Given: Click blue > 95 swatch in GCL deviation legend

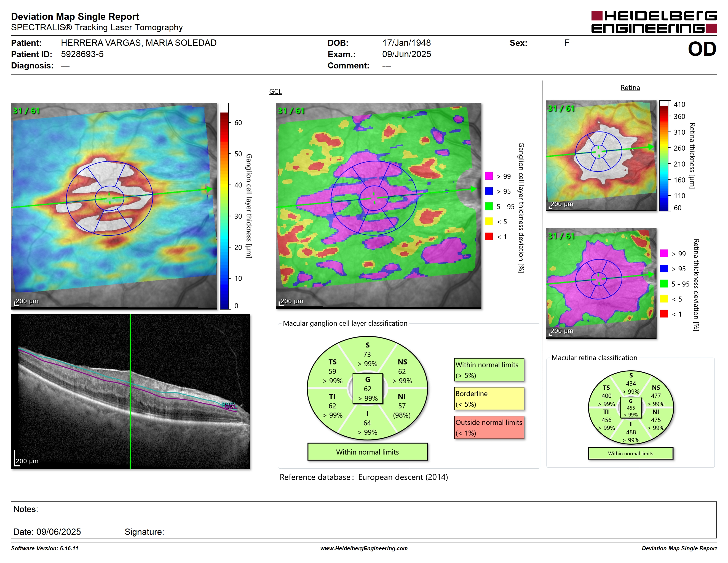Looking at the screenshot, I should [x=489, y=191].
